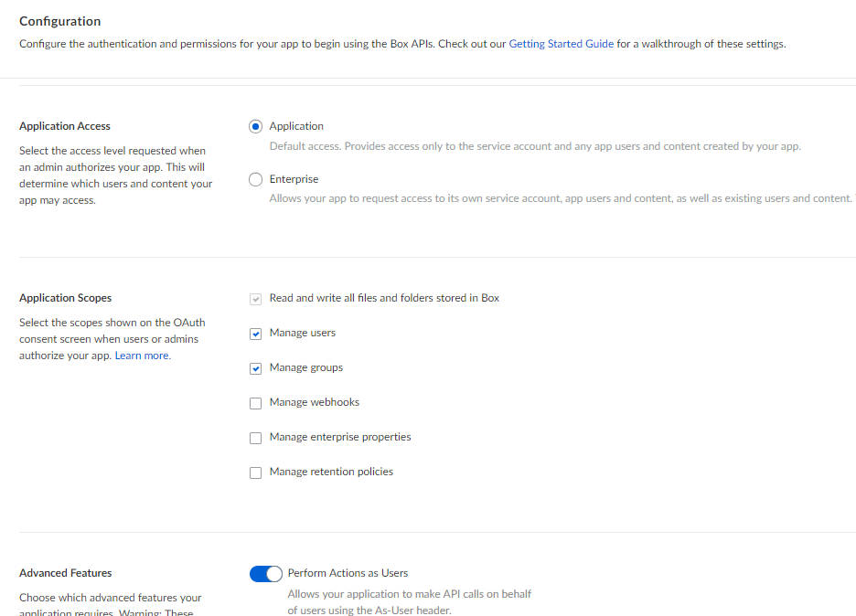Click the Manage webhooks label text
This screenshot has height=616, width=856.
(314, 402)
